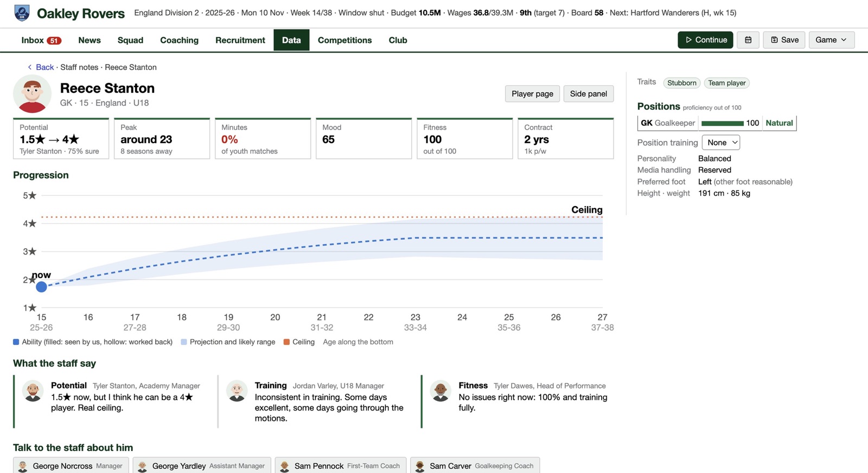Save the game with Save button
The height and width of the screenshot is (473, 868).
784,40
